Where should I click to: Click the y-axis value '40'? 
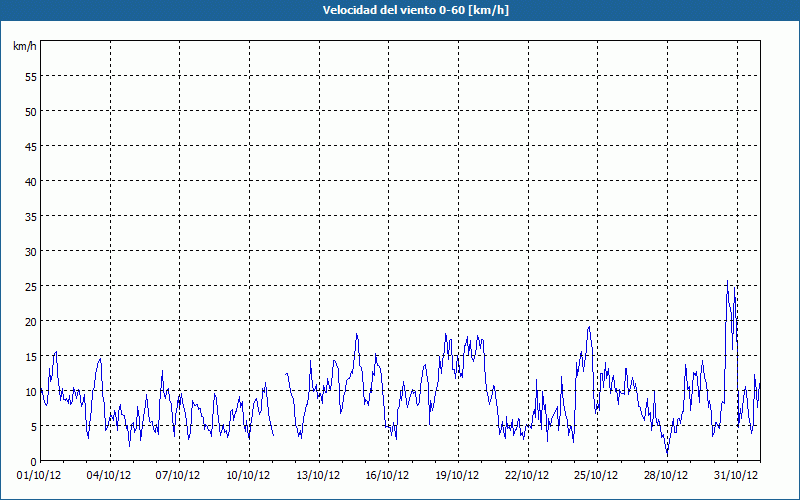[31, 181]
